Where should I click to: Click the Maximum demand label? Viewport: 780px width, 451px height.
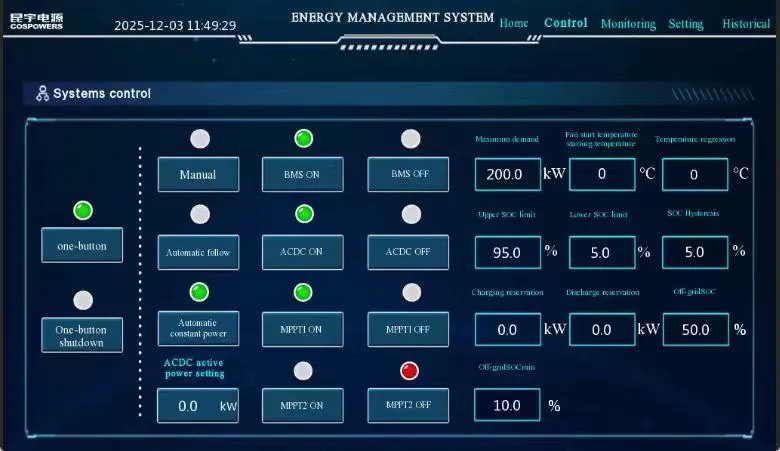point(506,139)
